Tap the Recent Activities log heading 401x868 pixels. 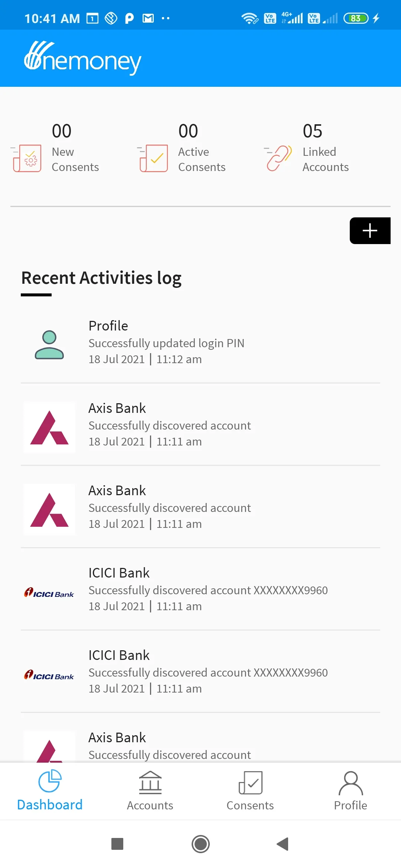tap(101, 278)
